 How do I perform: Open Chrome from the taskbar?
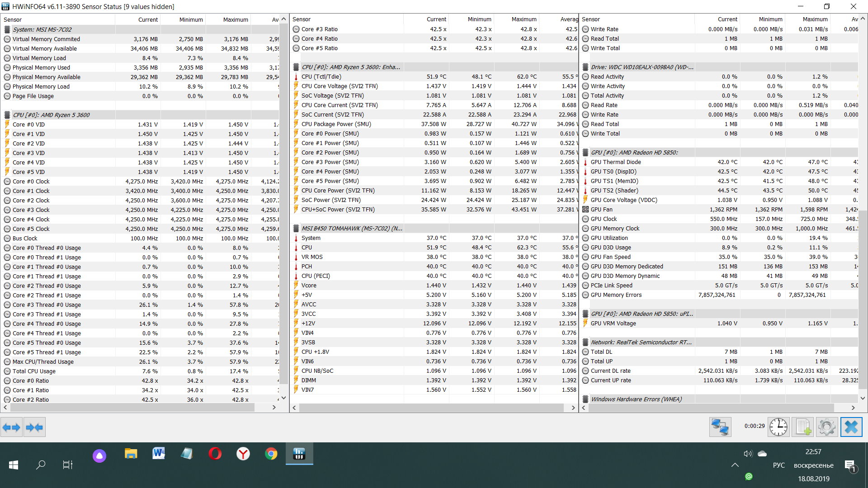coord(271,454)
